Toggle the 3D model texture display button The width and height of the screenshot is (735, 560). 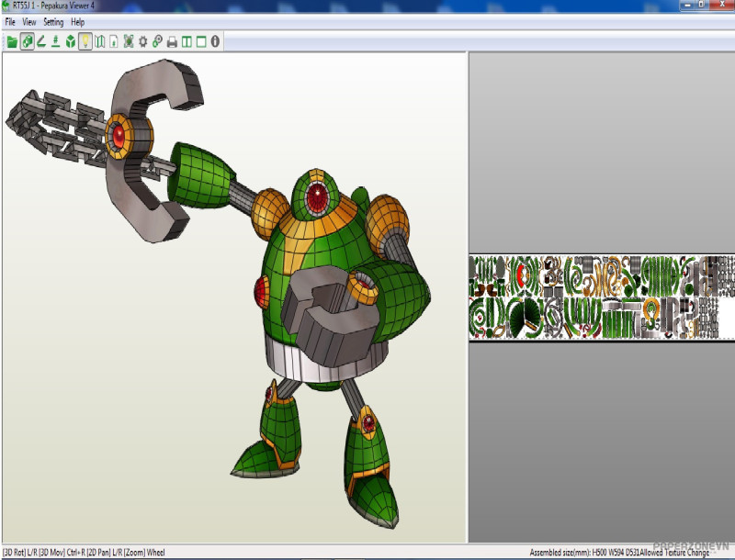click(x=27, y=41)
